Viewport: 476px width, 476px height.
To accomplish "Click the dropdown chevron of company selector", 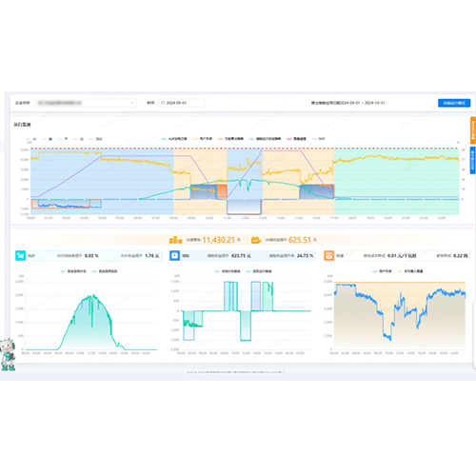I will (x=132, y=103).
